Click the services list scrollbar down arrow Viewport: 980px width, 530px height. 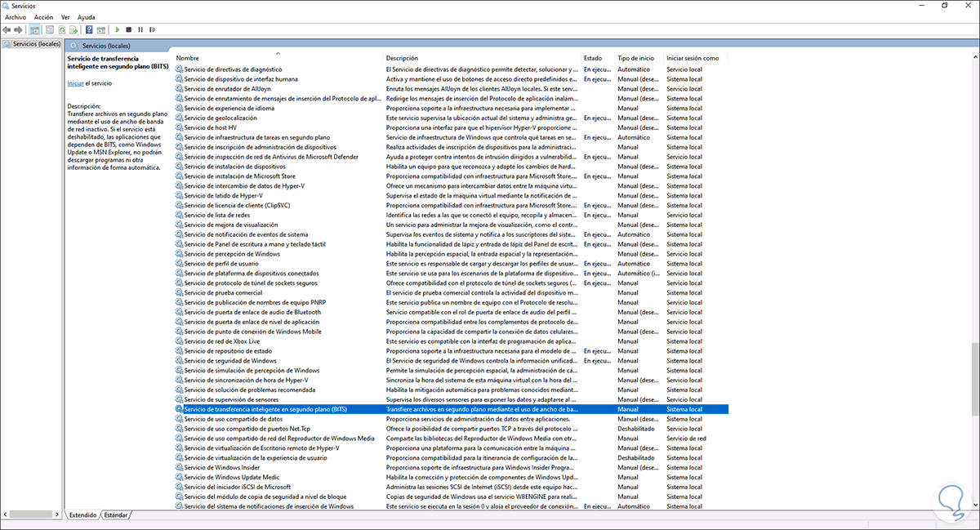974,506
